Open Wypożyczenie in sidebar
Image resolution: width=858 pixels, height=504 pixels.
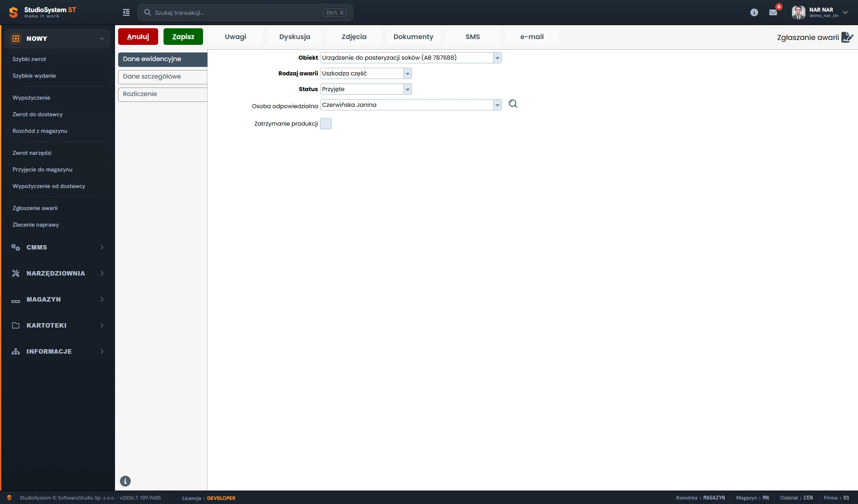point(31,98)
